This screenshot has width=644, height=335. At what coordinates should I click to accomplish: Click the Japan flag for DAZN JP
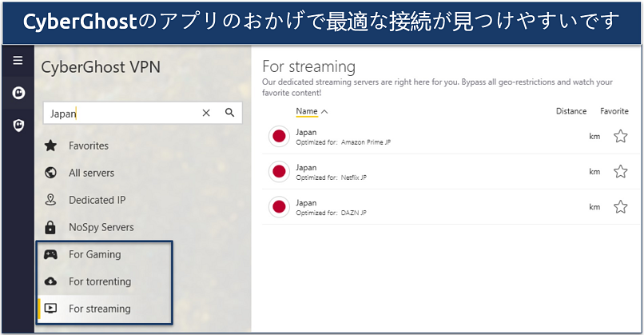[x=279, y=207]
